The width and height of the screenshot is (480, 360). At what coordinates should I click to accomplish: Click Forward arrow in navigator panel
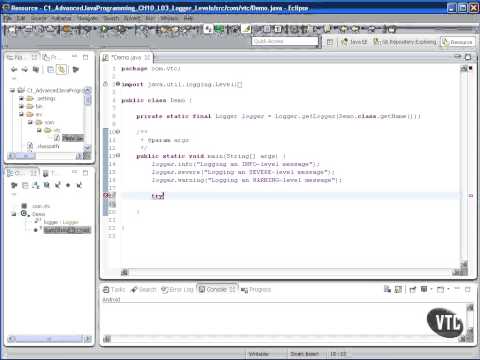coord(25,69)
